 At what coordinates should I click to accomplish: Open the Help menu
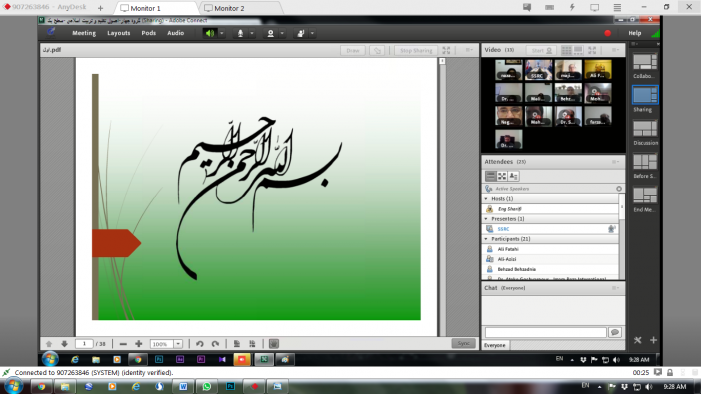(634, 33)
